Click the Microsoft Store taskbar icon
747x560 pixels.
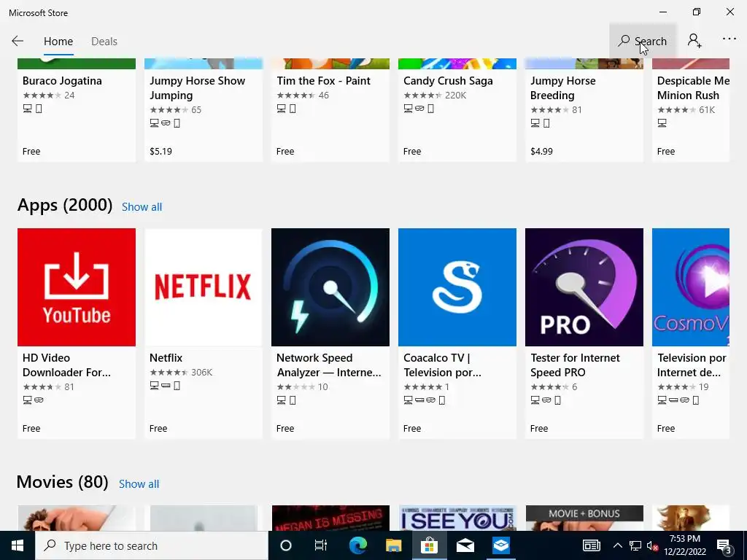click(429, 545)
